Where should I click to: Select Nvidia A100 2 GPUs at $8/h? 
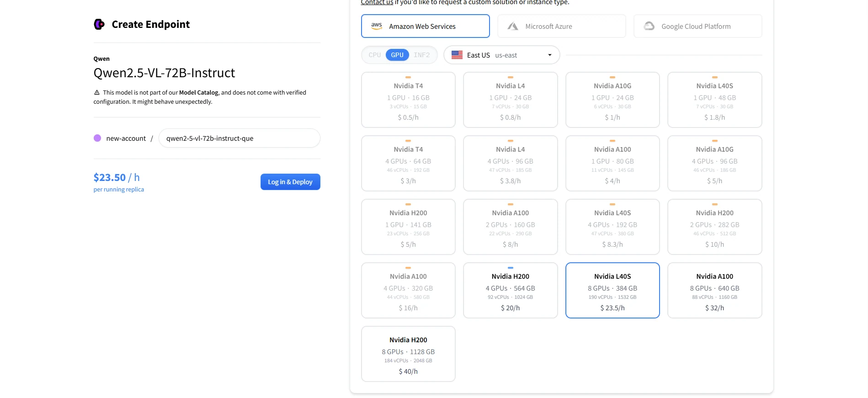click(510, 227)
